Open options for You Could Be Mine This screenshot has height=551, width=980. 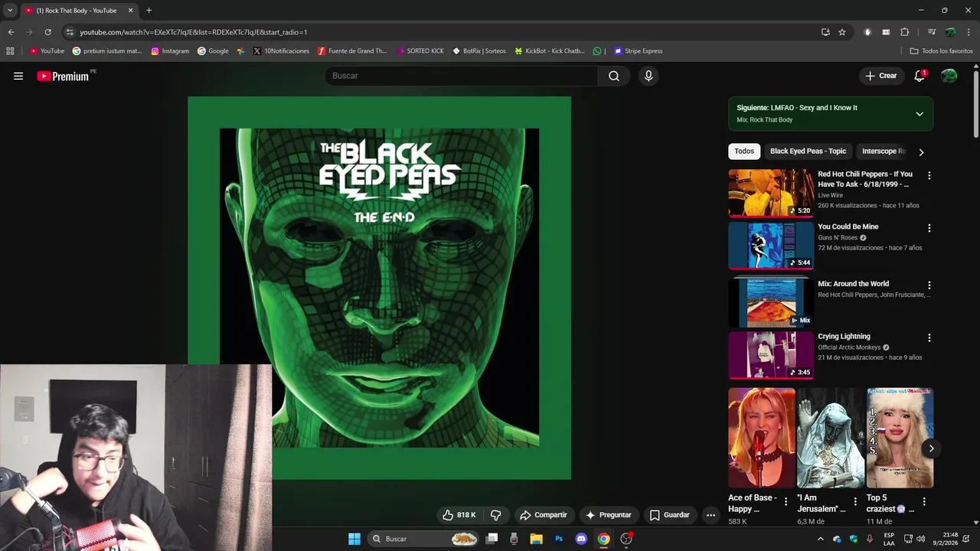(929, 228)
